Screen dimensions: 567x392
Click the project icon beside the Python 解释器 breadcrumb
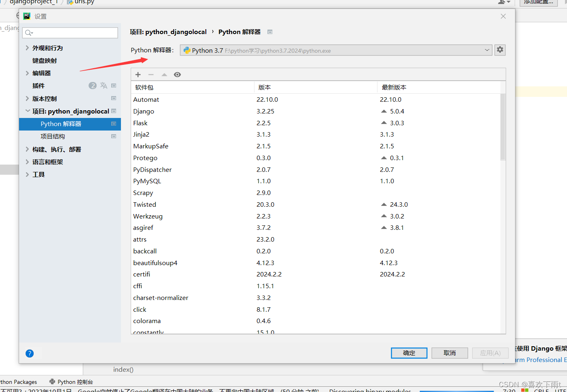[x=270, y=32]
